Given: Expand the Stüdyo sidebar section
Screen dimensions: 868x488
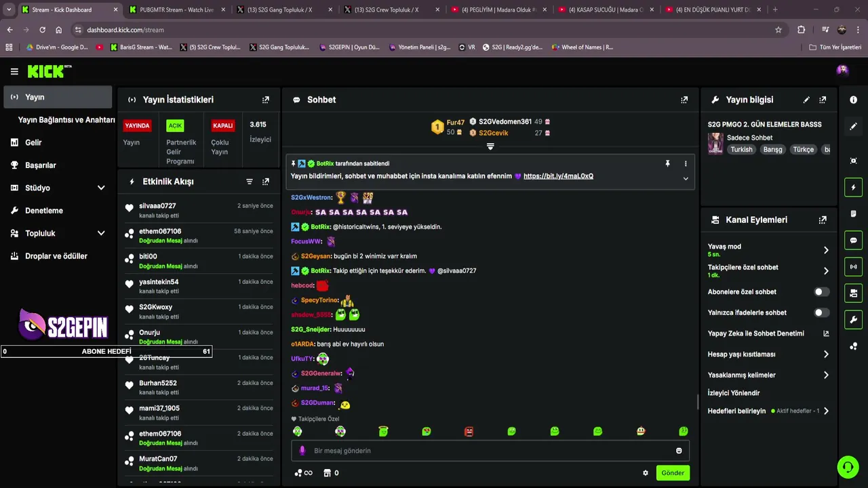Looking at the screenshot, I should point(101,188).
